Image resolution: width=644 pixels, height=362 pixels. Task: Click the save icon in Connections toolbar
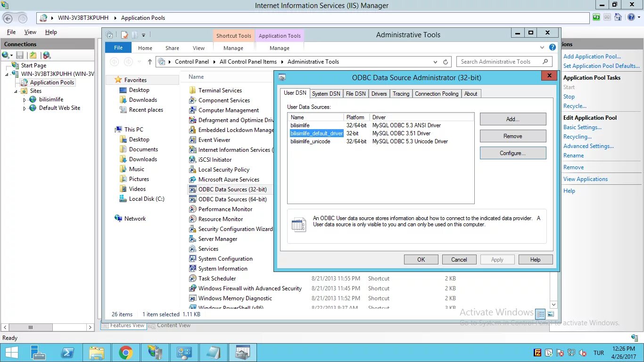[x=20, y=55]
